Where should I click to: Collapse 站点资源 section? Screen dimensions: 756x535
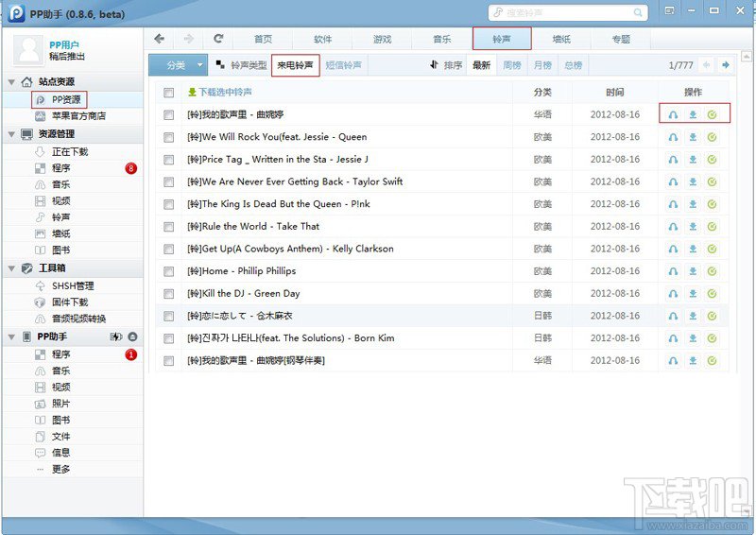coord(11,81)
